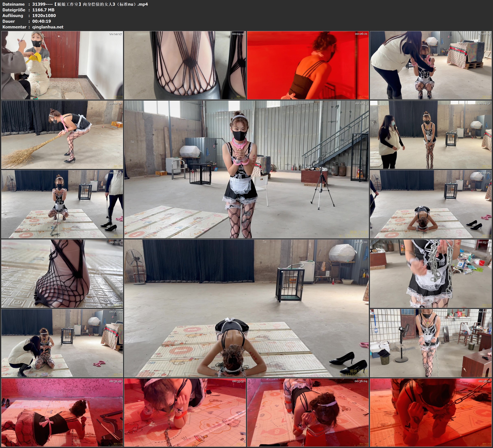Open the frame timestamped 00:29:42
Viewport: 493px width, 448px height.
click(x=431, y=343)
